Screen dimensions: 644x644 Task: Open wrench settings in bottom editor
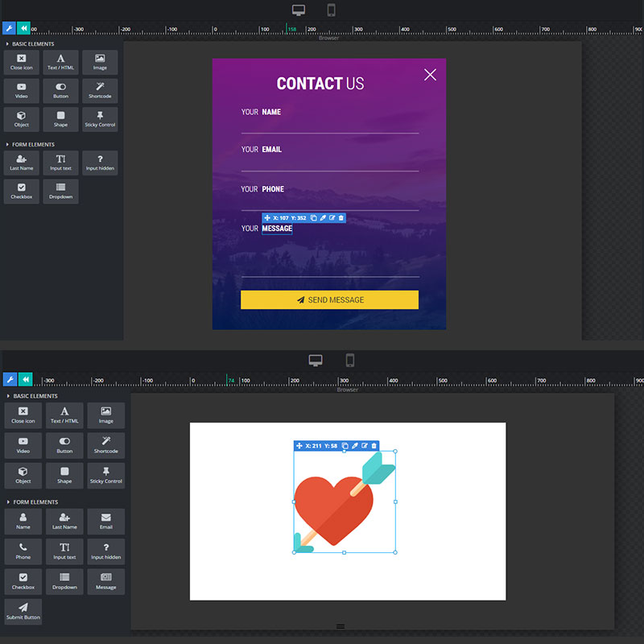point(10,379)
